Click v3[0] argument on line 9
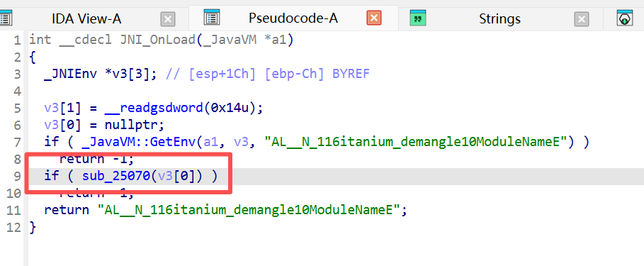 click(x=176, y=176)
